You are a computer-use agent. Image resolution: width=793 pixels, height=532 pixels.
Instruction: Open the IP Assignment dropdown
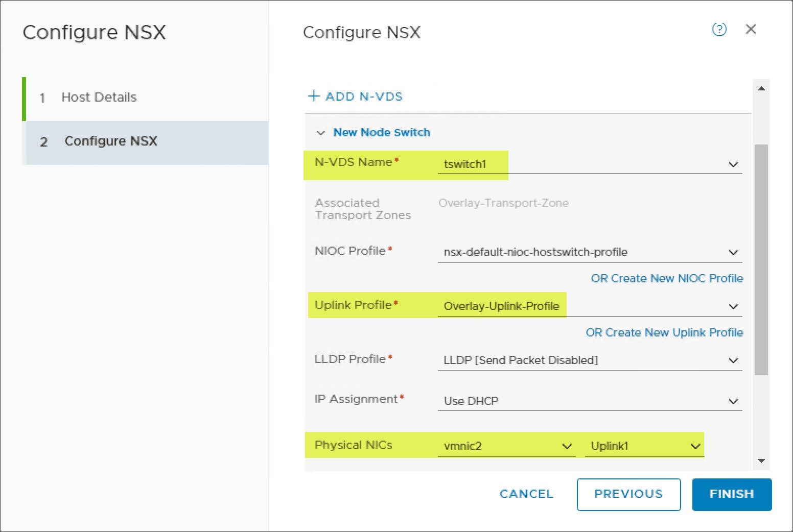coord(733,401)
